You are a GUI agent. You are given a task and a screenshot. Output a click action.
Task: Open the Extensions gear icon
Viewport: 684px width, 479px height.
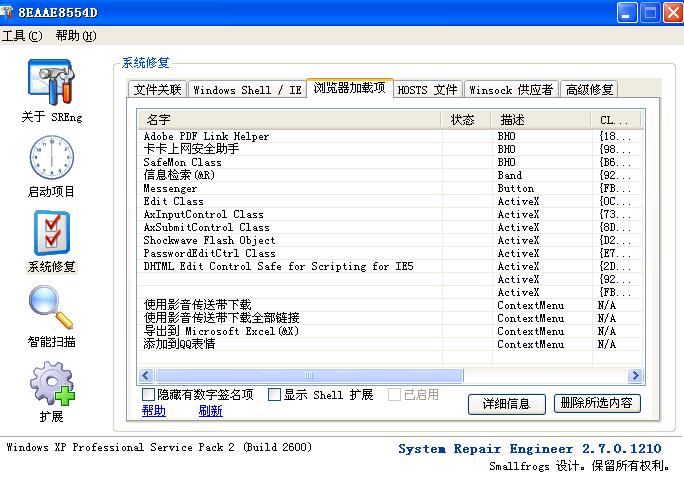(52, 383)
